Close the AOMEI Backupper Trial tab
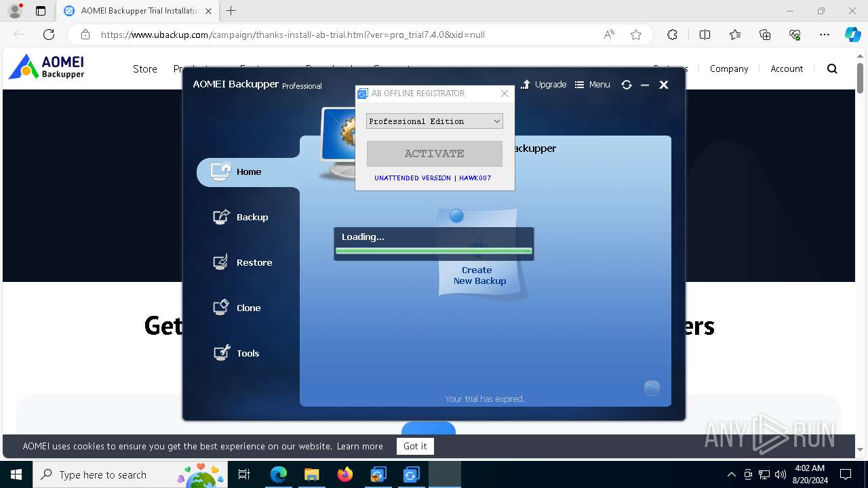This screenshot has height=488, width=868. (208, 11)
